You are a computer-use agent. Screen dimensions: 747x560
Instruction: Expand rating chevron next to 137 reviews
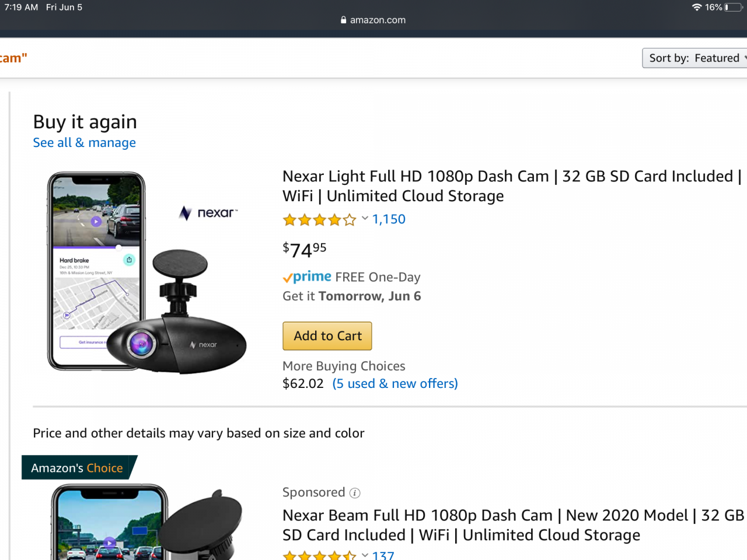(365, 555)
